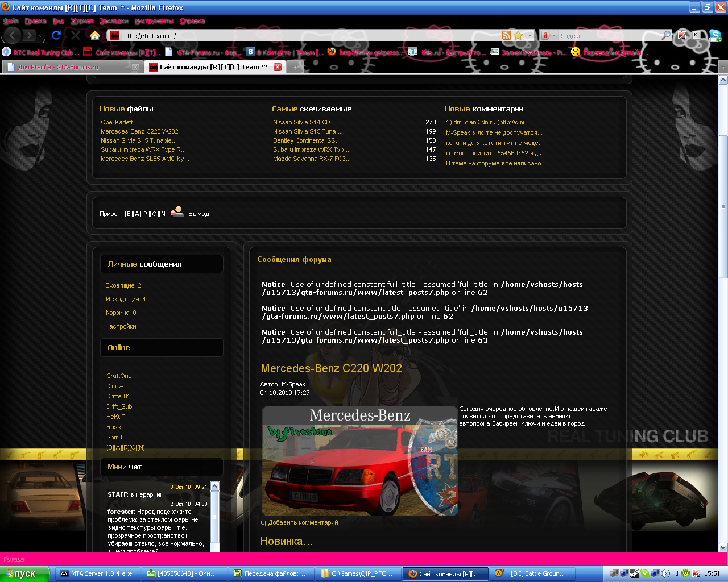Stop loading with the X icon
This screenshot has height=582, width=728.
coord(76,35)
